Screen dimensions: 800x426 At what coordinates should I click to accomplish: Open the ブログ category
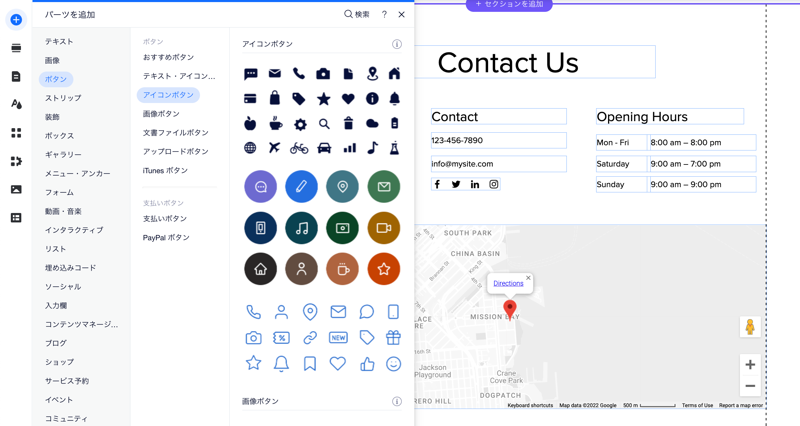click(x=56, y=343)
